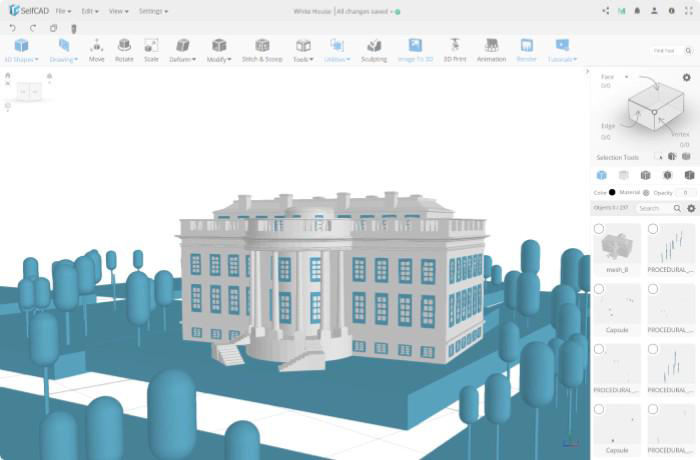Click the Image To 3D icon

pos(415,49)
